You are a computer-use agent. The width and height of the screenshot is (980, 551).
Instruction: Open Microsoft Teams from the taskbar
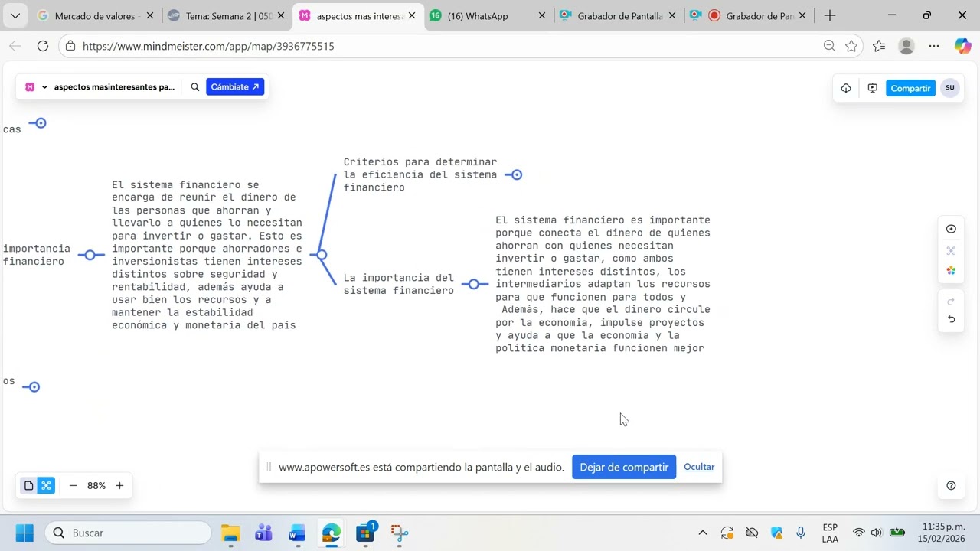[x=263, y=533]
